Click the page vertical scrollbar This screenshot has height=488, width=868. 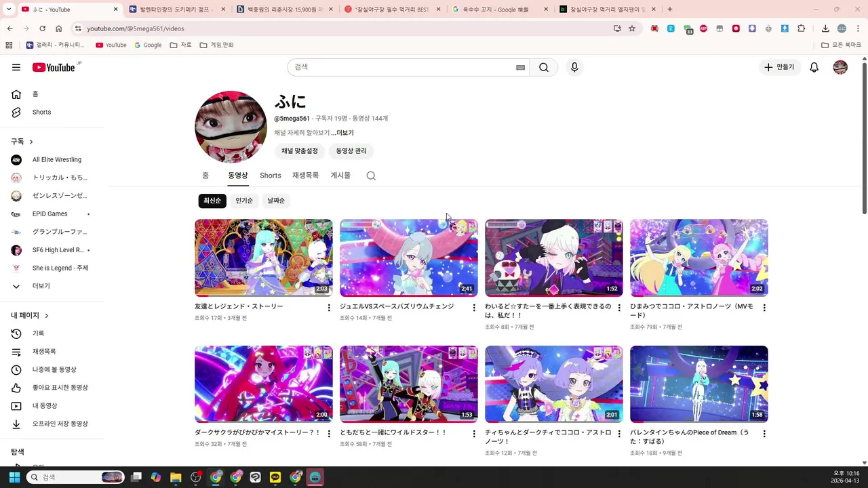click(864, 139)
